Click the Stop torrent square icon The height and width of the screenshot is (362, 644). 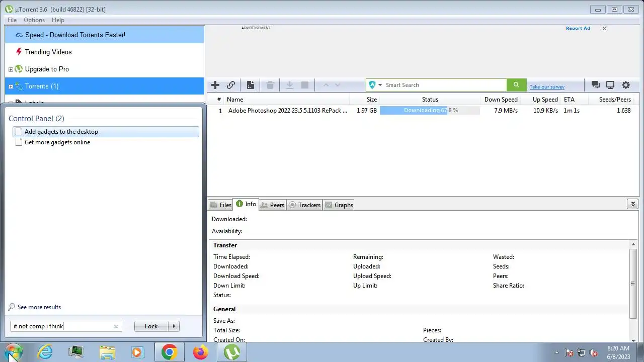[x=305, y=85]
